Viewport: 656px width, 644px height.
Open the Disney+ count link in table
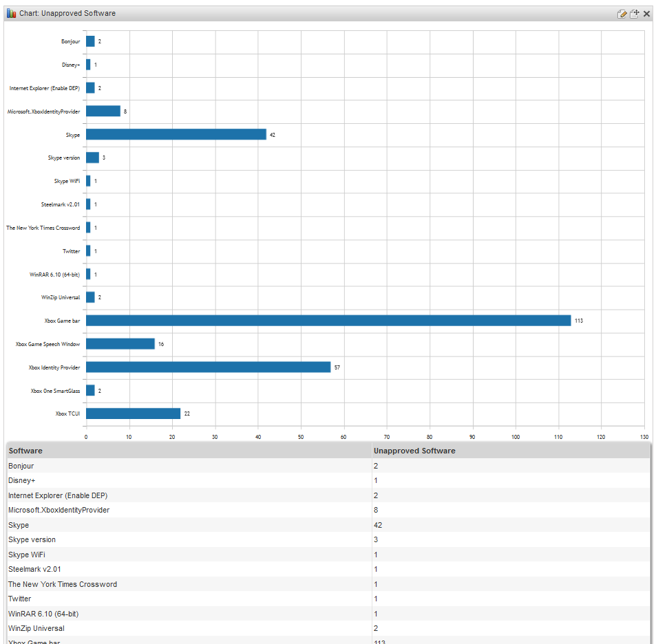tap(376, 481)
